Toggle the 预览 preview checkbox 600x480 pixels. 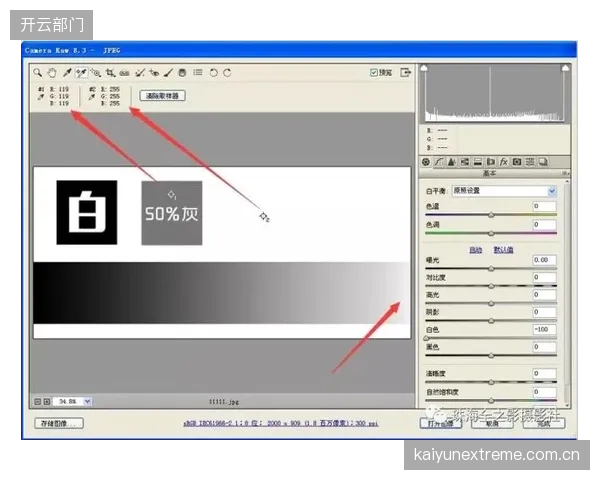374,72
